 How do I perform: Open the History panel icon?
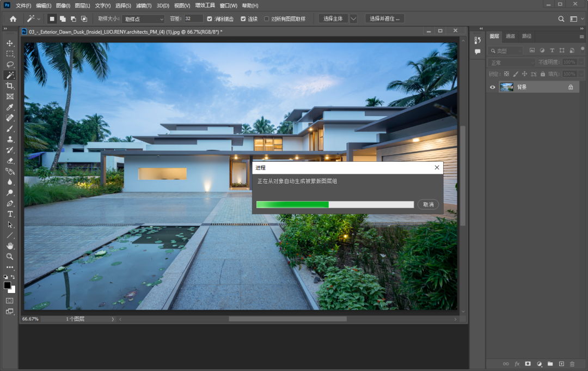point(477,40)
